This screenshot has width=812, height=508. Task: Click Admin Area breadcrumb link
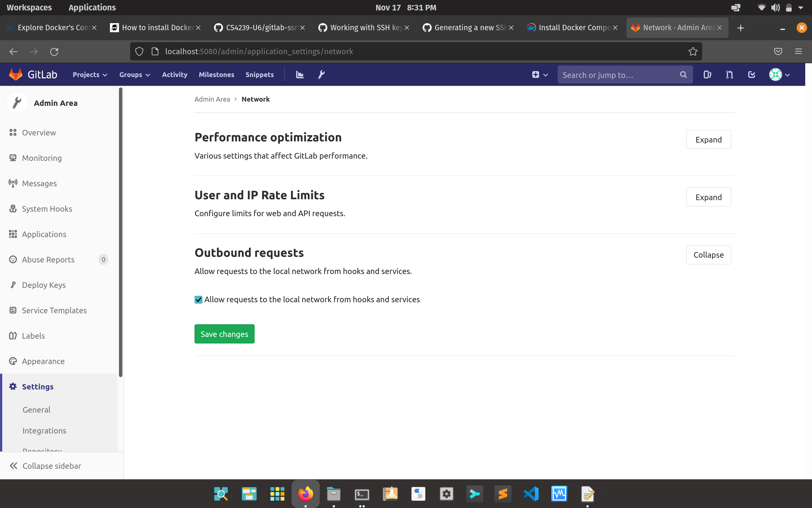[212, 99]
